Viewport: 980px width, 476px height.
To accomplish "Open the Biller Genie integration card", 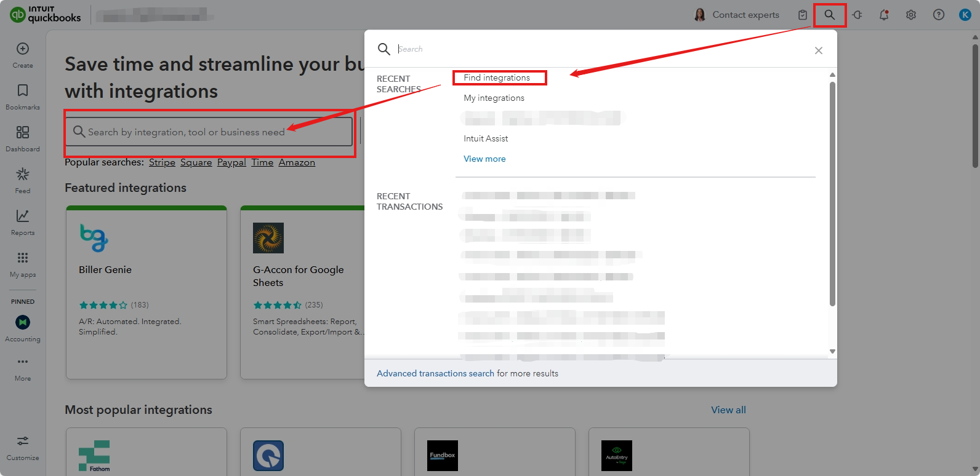I will click(147, 293).
